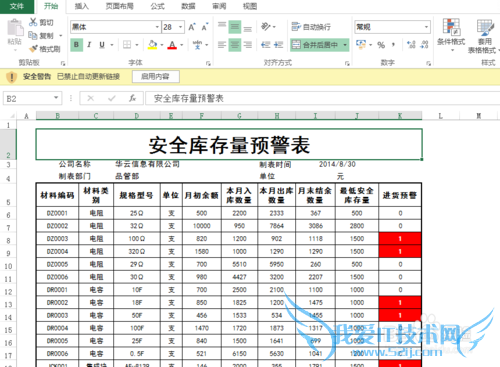Viewport: 500px width, 367px height.
Task: Click the Accounting Number Format icon
Action: click(x=361, y=44)
